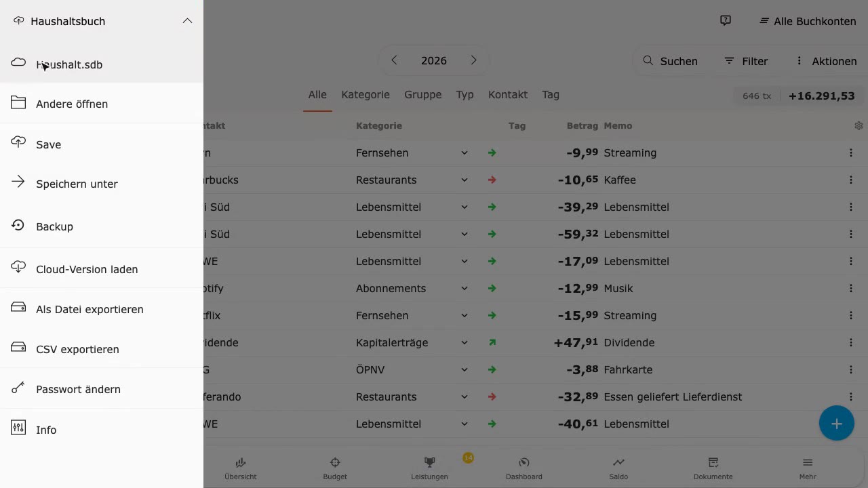Click the Cloud-Version laden download icon
Screen dimensions: 868x488
tap(18, 268)
